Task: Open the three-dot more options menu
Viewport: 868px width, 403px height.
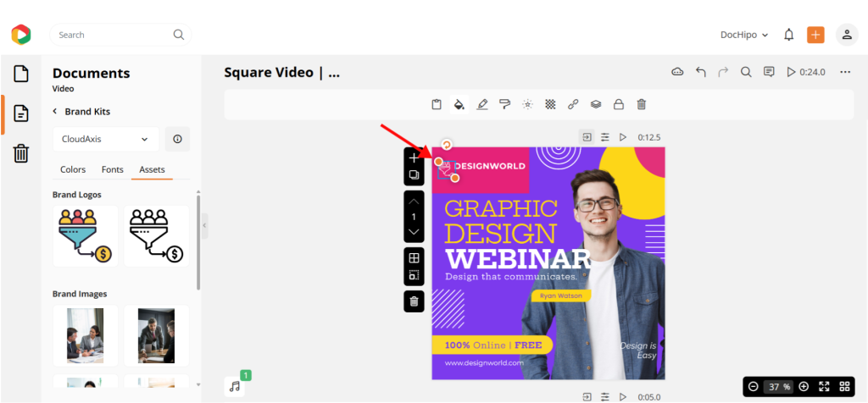Action: pyautogui.click(x=845, y=72)
